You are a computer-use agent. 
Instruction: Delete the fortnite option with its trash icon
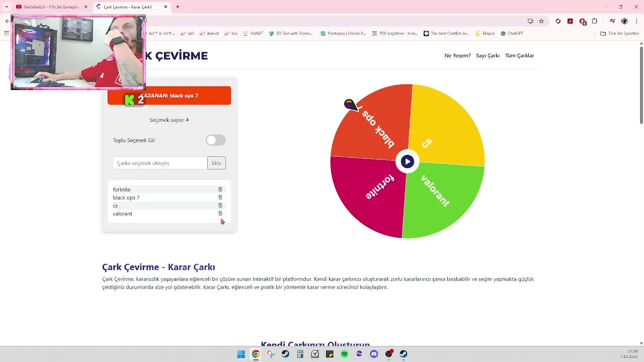[x=220, y=190]
